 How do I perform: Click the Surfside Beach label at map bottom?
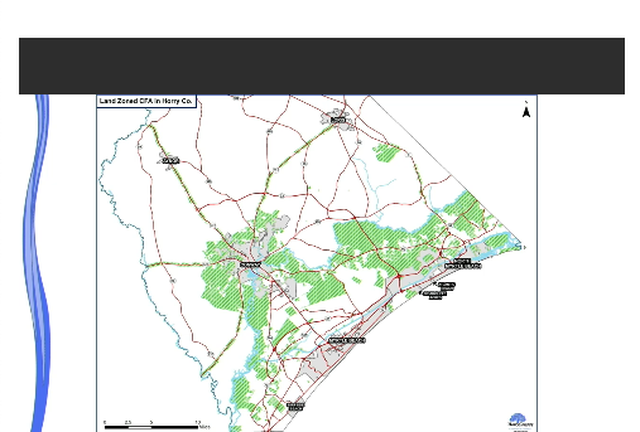295,406
